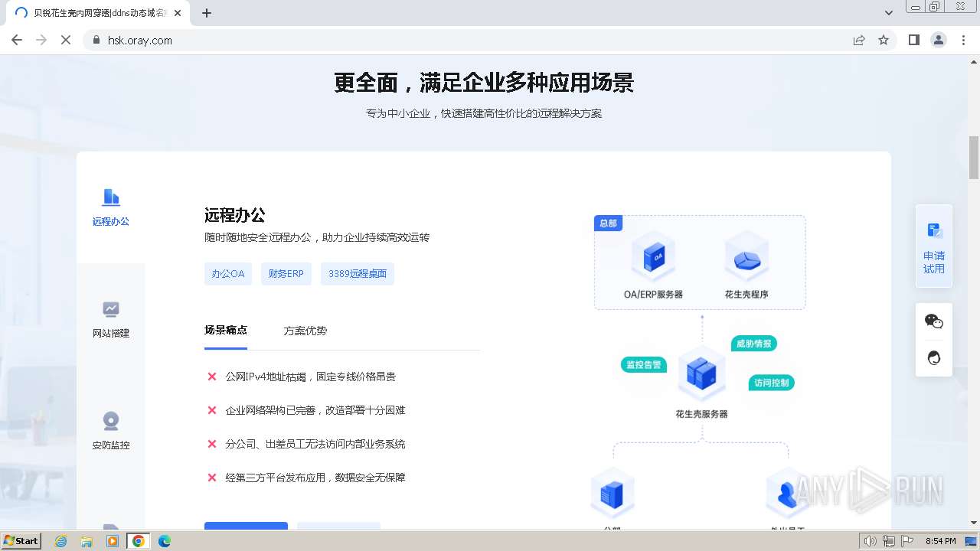Open the tab search dropdown arrow
The image size is (980, 551).
[x=889, y=13]
